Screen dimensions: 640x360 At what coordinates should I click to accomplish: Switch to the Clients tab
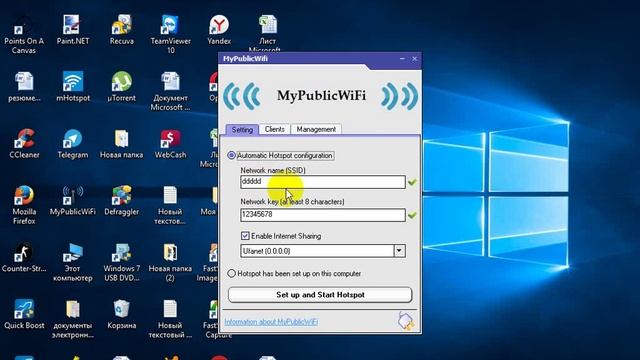(x=274, y=129)
